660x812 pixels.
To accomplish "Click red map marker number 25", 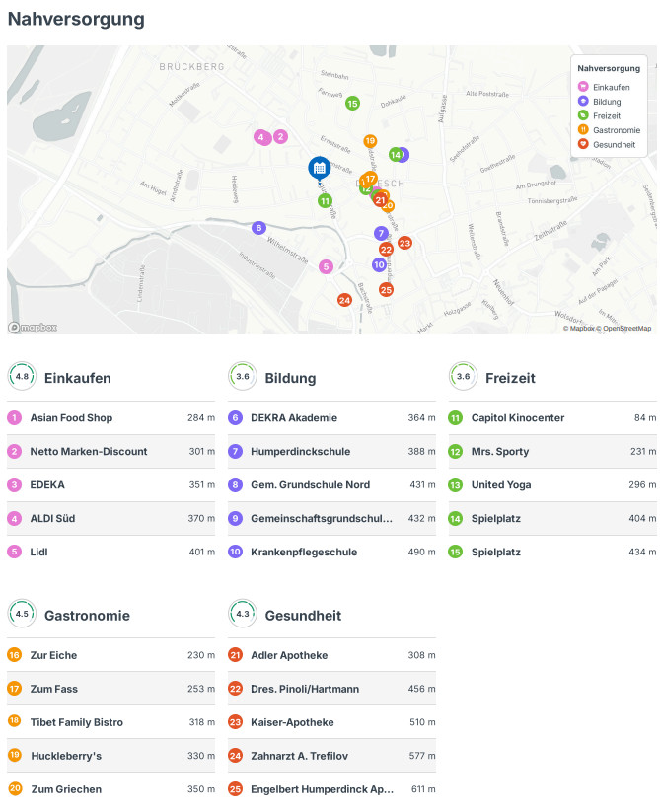I will 386,289.
